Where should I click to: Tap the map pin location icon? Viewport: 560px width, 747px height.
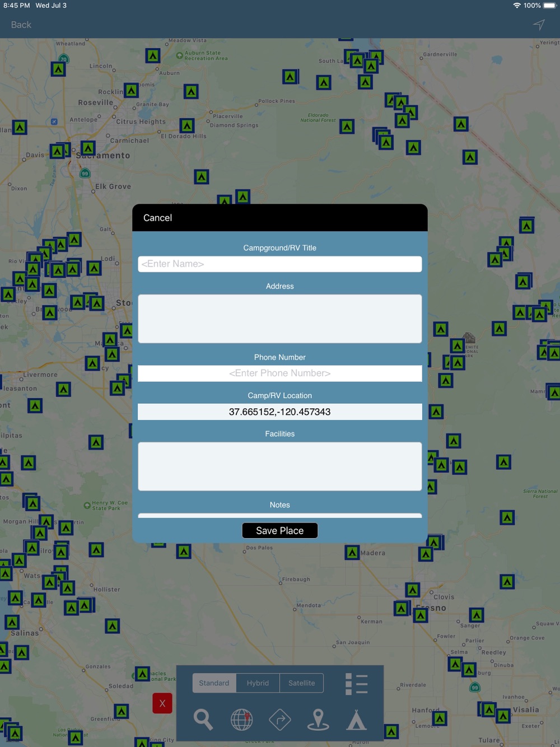click(318, 720)
